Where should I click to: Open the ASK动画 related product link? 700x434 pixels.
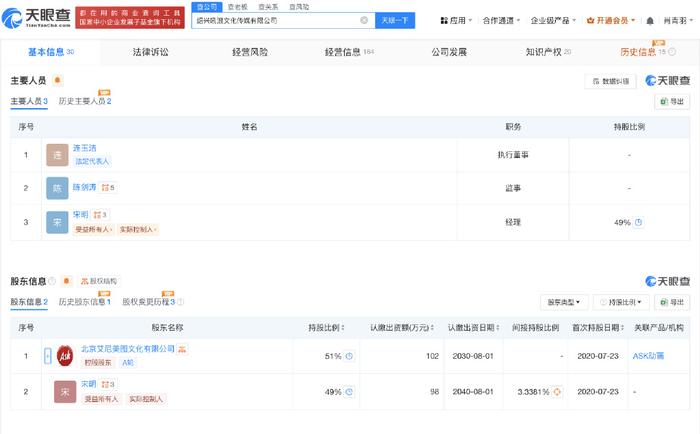(x=647, y=355)
